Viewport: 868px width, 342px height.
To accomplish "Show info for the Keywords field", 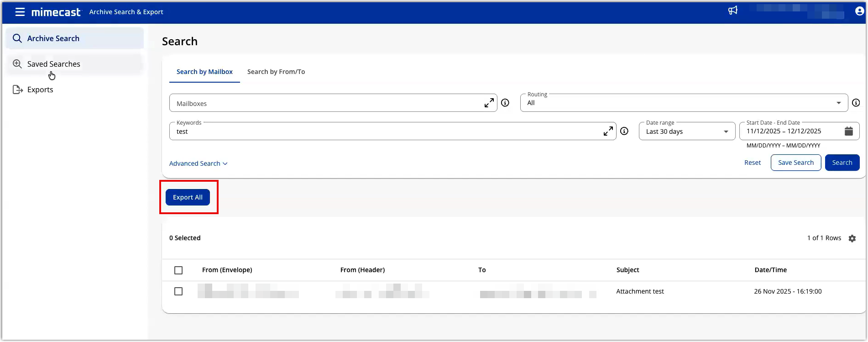I will point(624,131).
